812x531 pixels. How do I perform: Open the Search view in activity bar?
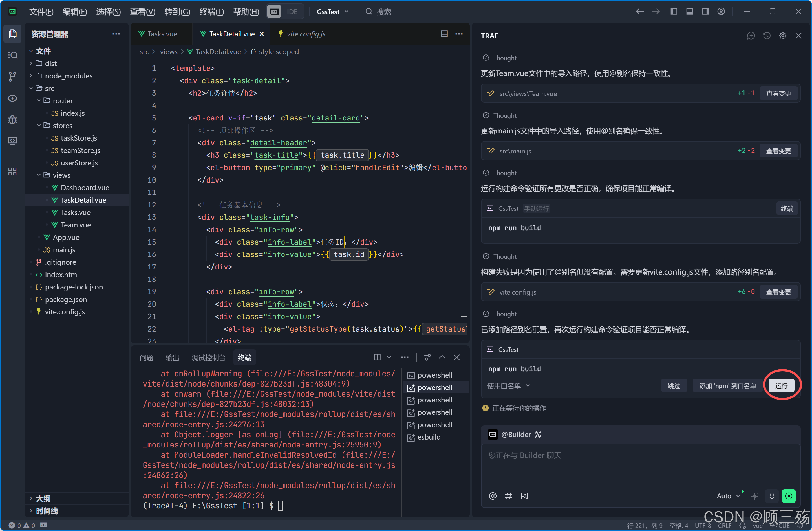pos(12,55)
